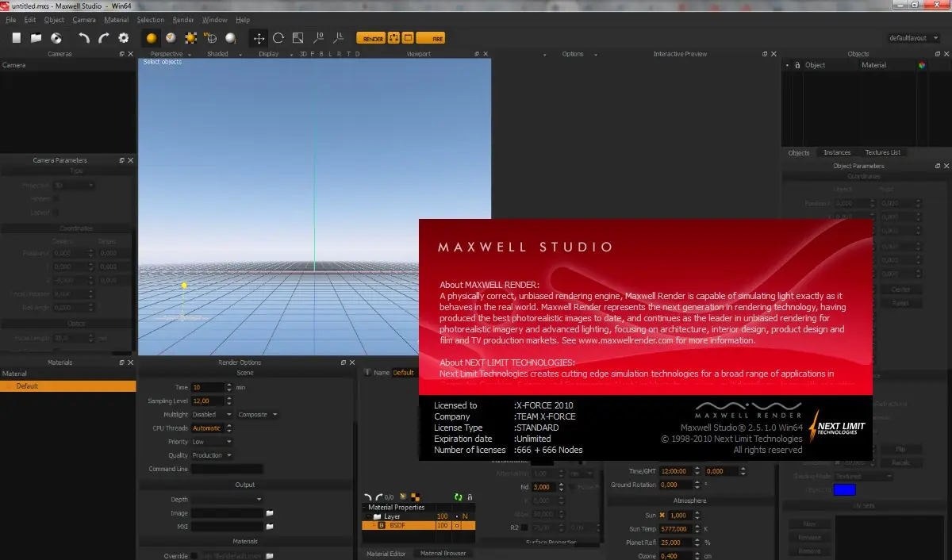Click the lock column header in Objects
The width and height of the screenshot is (952, 560).
point(796,65)
